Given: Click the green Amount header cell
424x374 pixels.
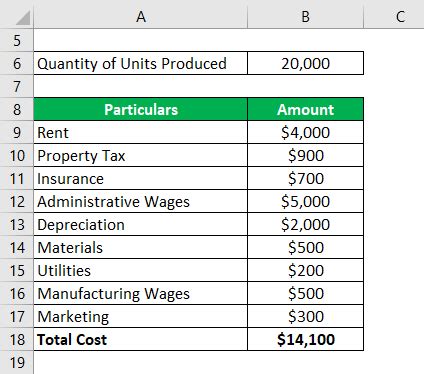Looking at the screenshot, I should pos(305,109).
